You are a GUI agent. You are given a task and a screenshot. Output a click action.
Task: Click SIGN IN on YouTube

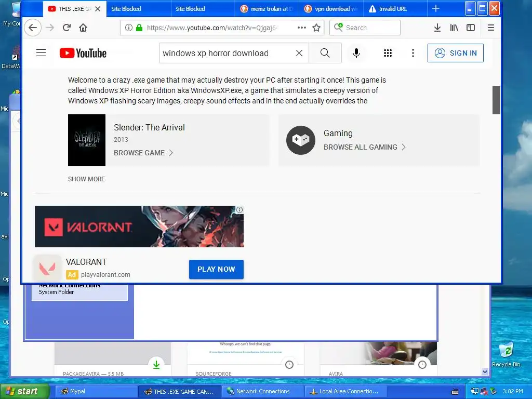[x=455, y=53]
